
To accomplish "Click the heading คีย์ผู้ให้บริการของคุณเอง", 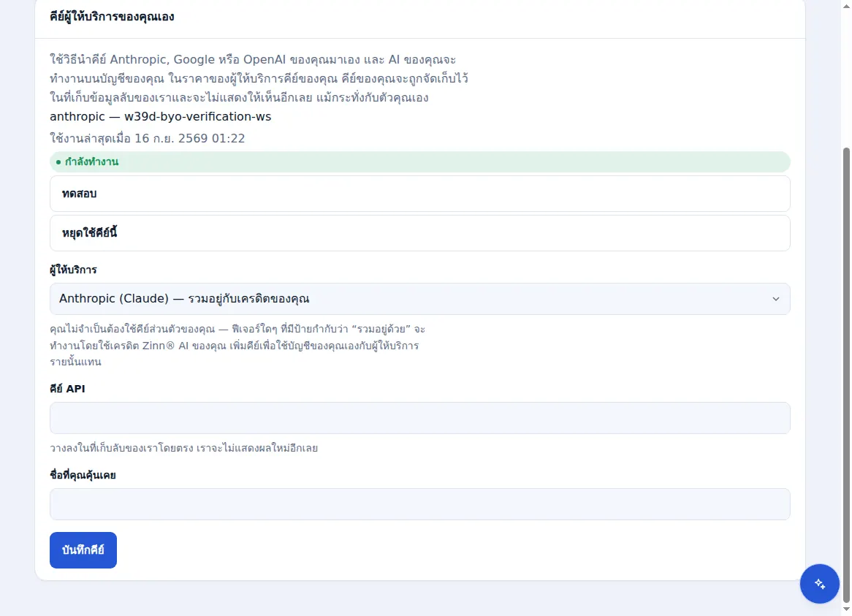I will coord(112,17).
